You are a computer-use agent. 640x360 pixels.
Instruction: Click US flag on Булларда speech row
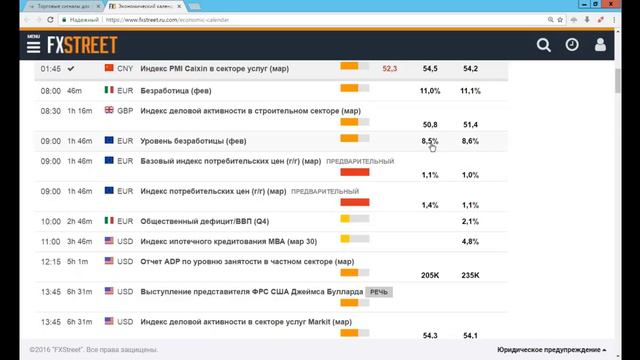point(109,291)
